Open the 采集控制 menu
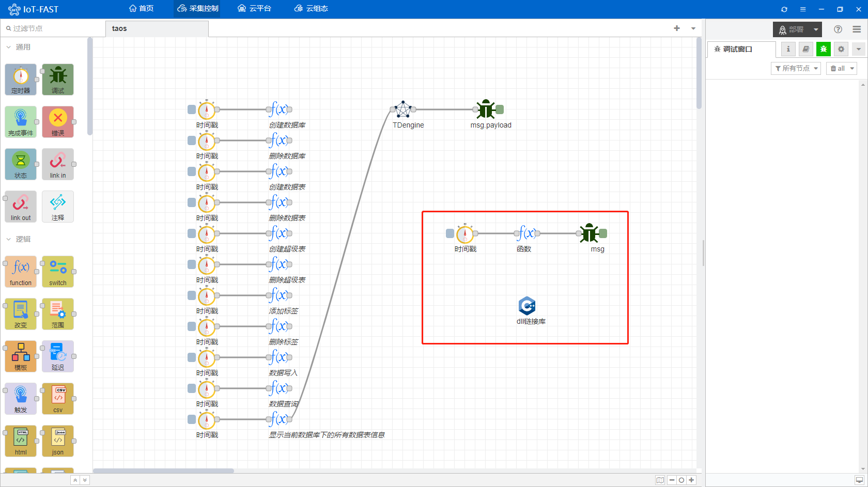868x487 pixels. pos(198,9)
